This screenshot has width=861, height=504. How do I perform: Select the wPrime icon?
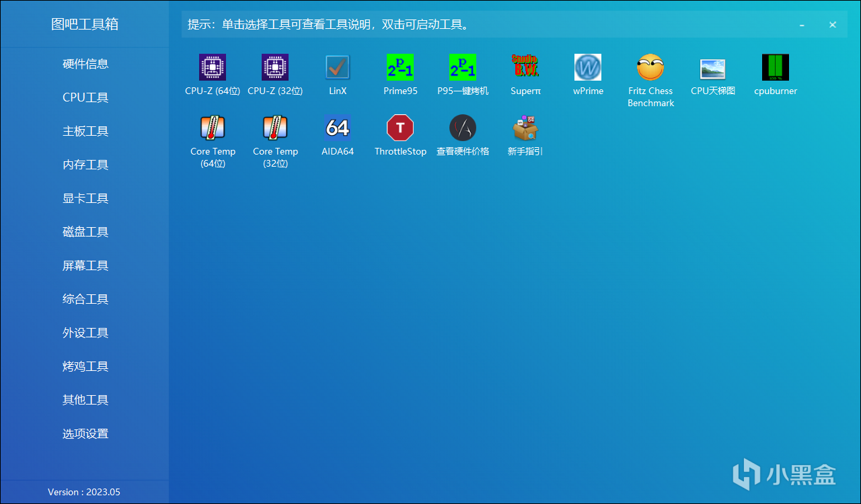[588, 67]
